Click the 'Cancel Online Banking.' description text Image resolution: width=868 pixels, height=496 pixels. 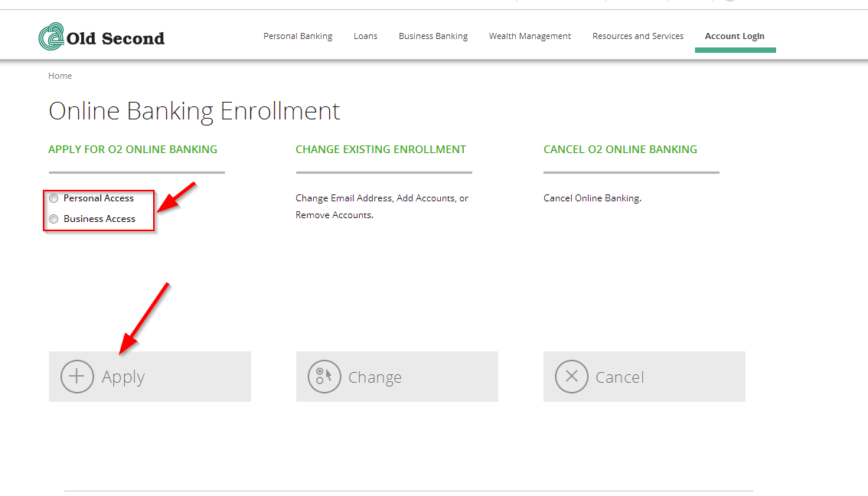pyautogui.click(x=592, y=198)
